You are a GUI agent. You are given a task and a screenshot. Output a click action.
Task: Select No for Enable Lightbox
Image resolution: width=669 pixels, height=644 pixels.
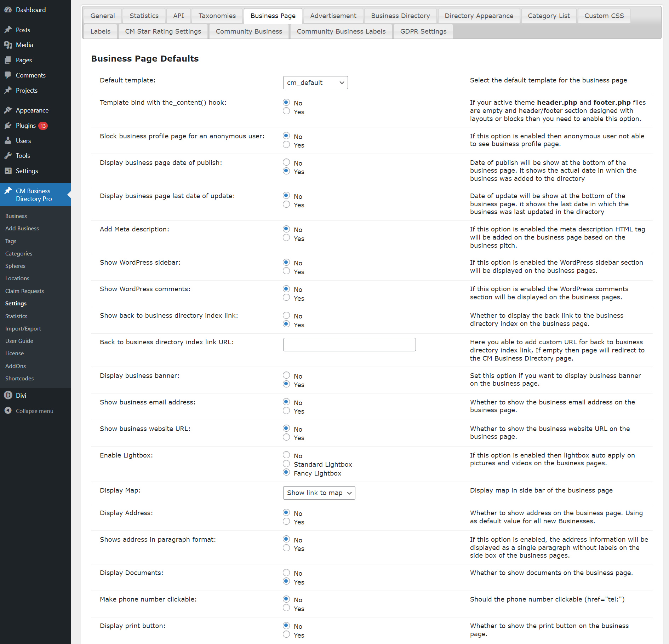point(286,455)
